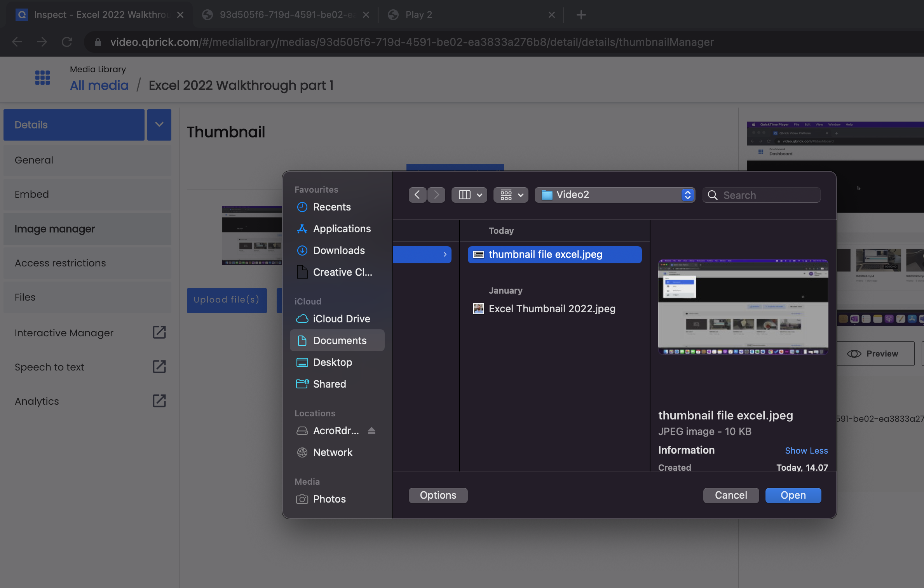Go back in file dialog
Viewport: 924px width, 588px height.
click(x=417, y=195)
